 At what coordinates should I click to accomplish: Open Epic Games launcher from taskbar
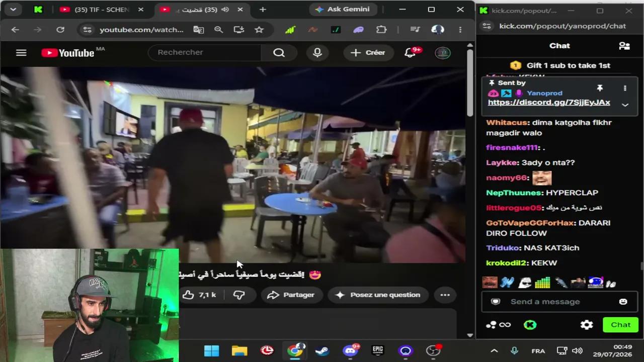tap(377, 350)
